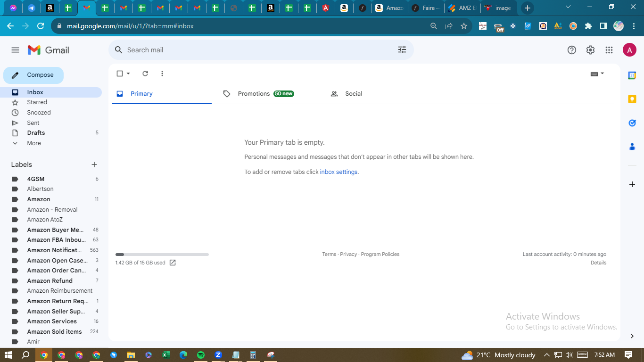Create new label plus icon
Screen dimensions: 644x362
click(x=94, y=165)
